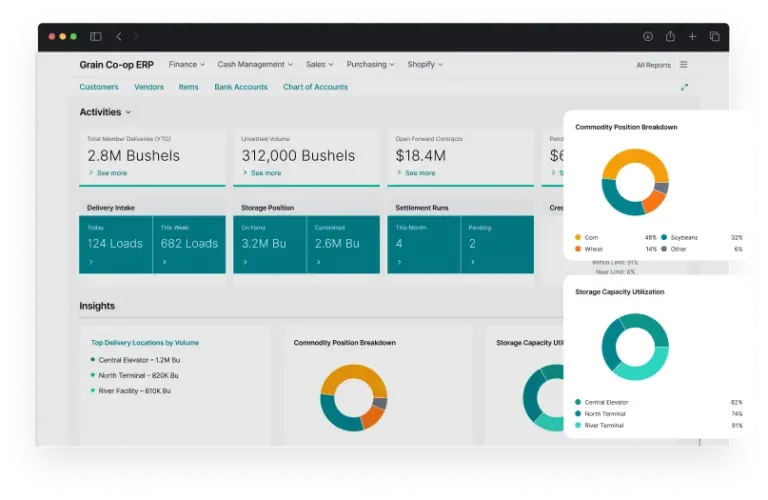This screenshot has width=768, height=500.
Task: Go to the Vendors link
Action: (149, 87)
